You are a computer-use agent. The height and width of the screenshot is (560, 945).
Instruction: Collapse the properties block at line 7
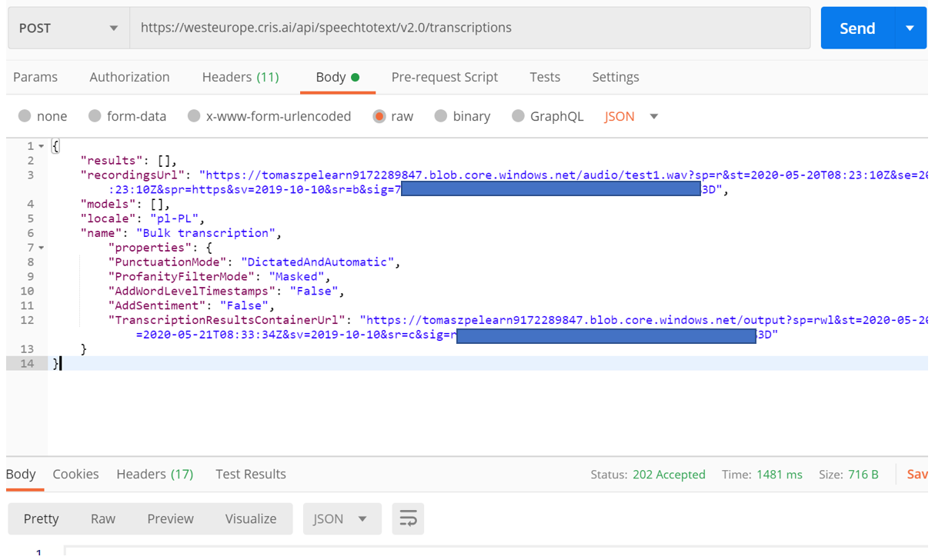[x=42, y=248]
